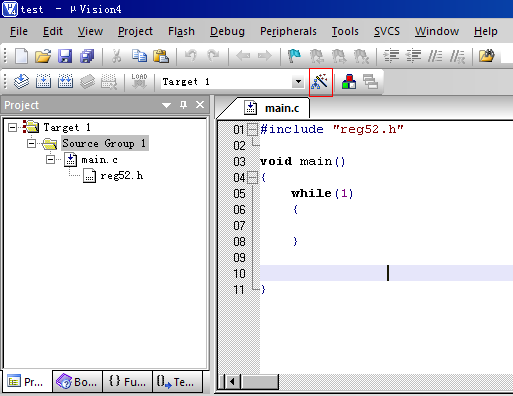Indent the selected text lines
The height and width of the screenshot is (396, 513).
point(391,56)
